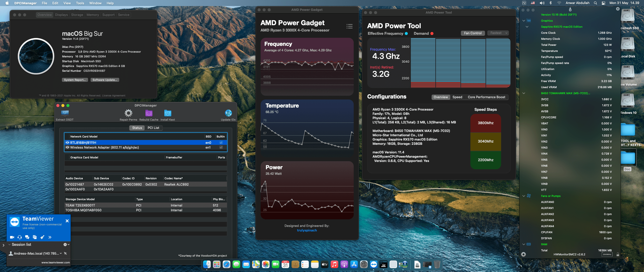Open Podcasts app from the Dock
The height and width of the screenshot is (272, 644).
coord(344,264)
